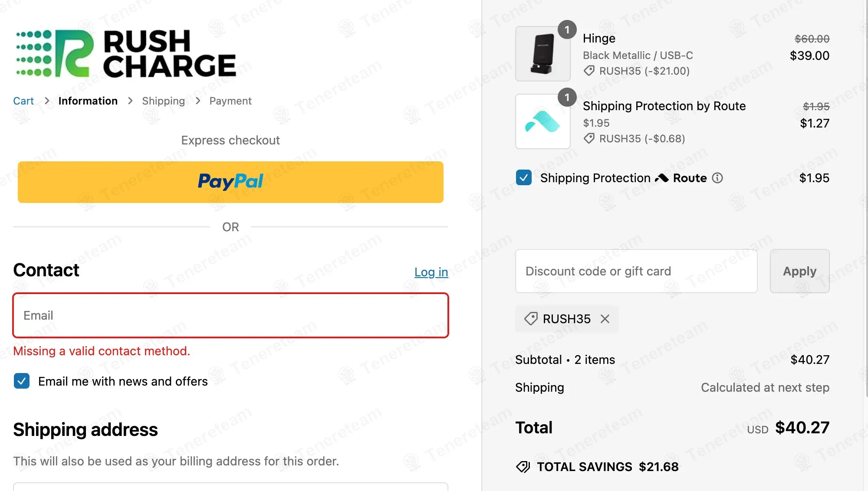Focus the Email input field
The image size is (868, 491).
pyautogui.click(x=230, y=315)
